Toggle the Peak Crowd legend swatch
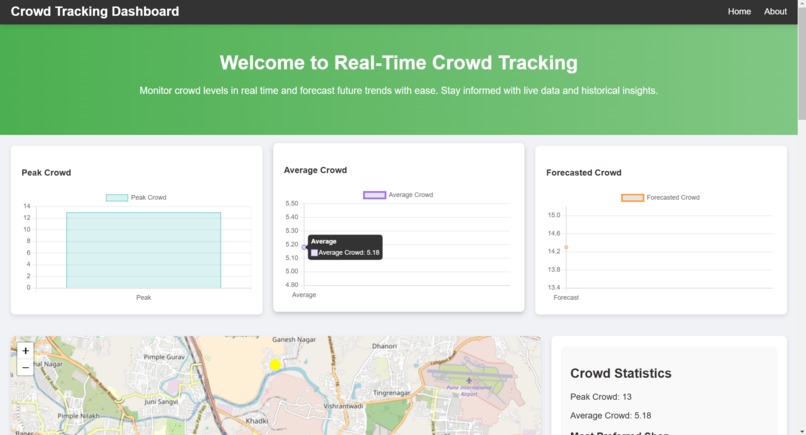Screen dimensions: 806x435 117,197
